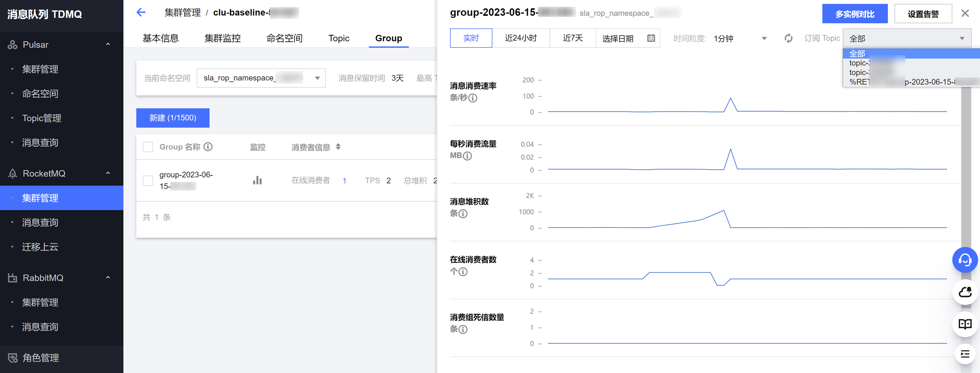Open the calendar icon in 选择日期
This screenshot has width=980, height=373.
click(651, 38)
